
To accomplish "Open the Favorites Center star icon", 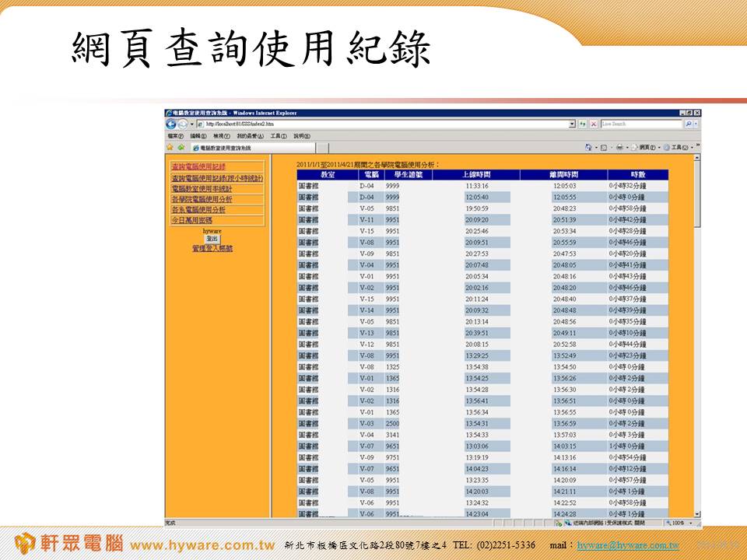I will [170, 147].
